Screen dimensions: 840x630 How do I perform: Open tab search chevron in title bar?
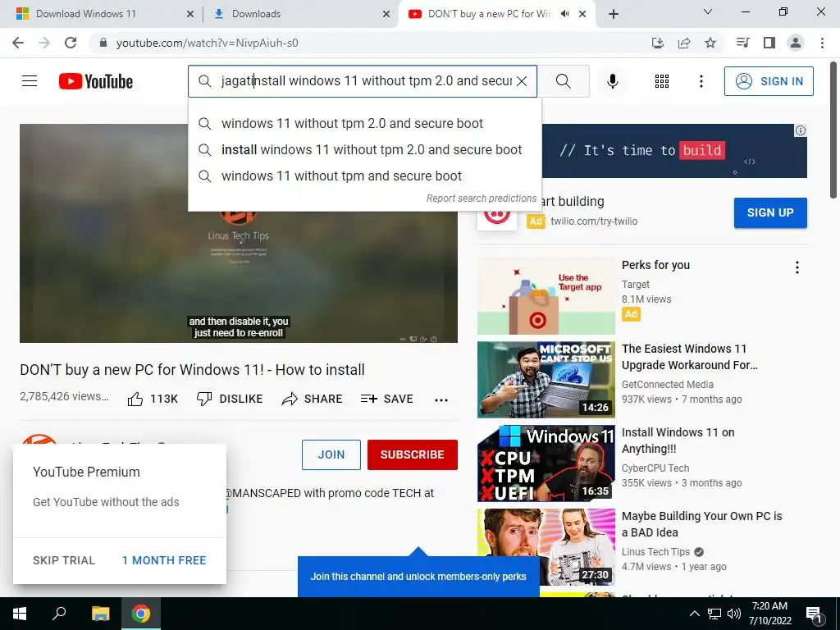click(x=708, y=11)
